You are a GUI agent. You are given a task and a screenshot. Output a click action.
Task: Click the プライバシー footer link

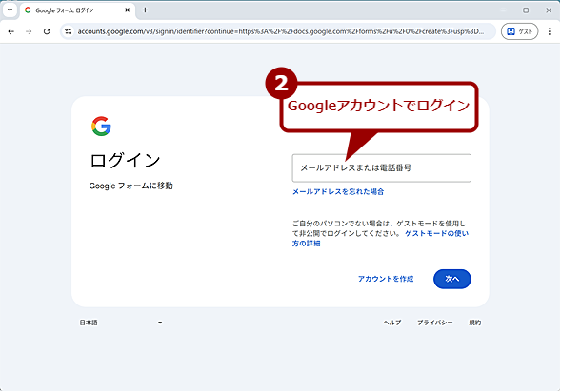[435, 323]
